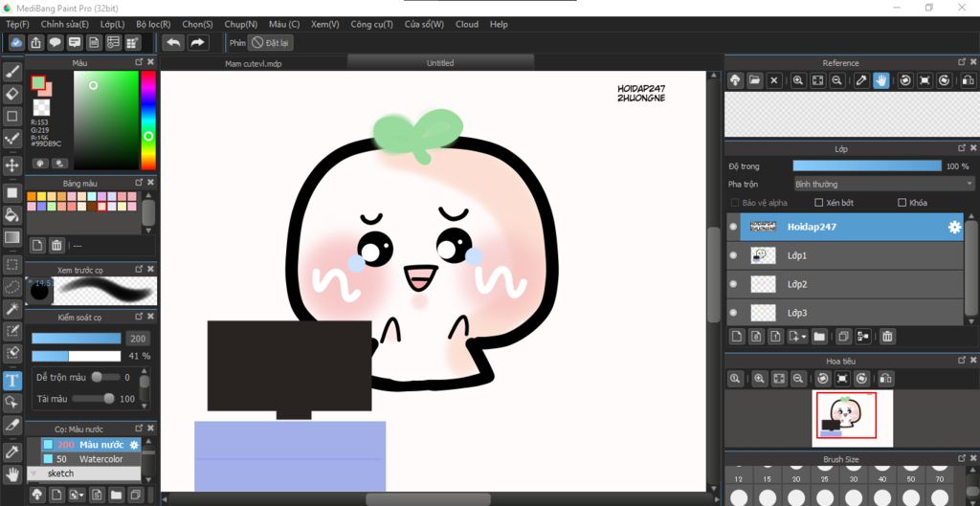This screenshot has height=506, width=980.
Task: Open the Công cụ(T) menu
Action: pyautogui.click(x=372, y=24)
